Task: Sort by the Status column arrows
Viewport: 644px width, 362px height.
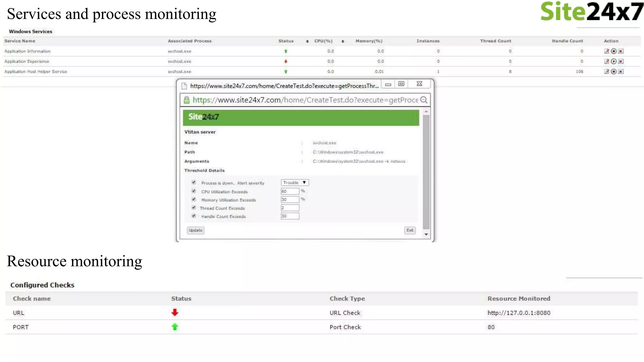Action: (x=307, y=41)
